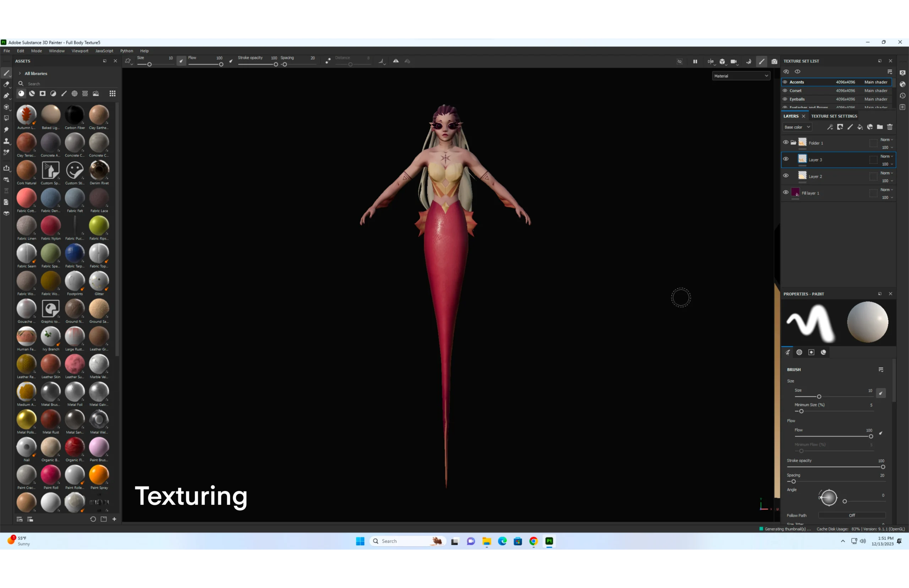The height and width of the screenshot is (588, 909).
Task: Hide the Corset texture set
Action: pyautogui.click(x=785, y=91)
